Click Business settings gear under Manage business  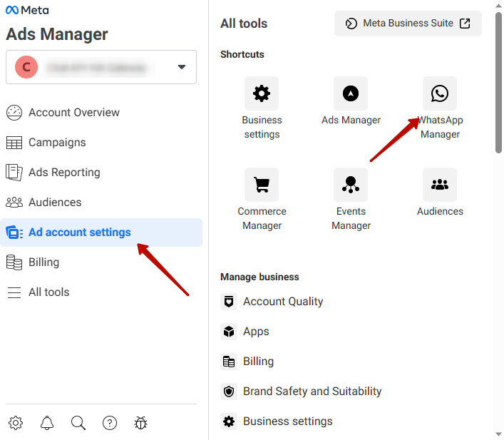(x=229, y=421)
